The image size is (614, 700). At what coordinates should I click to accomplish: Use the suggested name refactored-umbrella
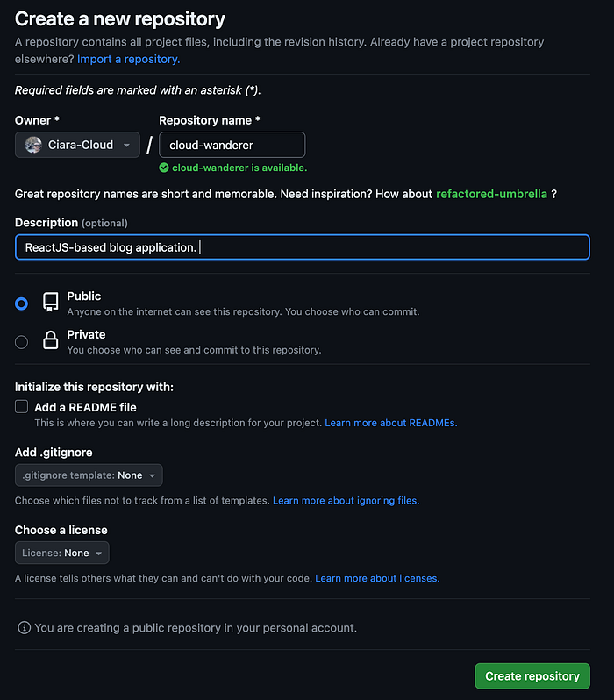coord(491,194)
